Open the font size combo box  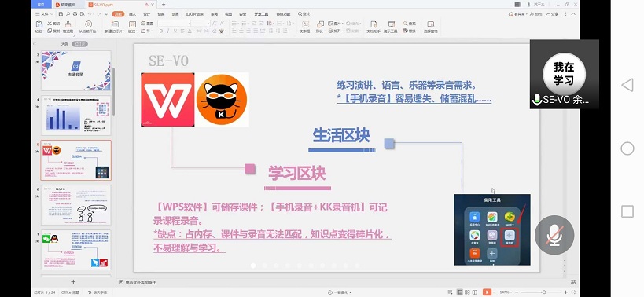[x=201, y=24]
